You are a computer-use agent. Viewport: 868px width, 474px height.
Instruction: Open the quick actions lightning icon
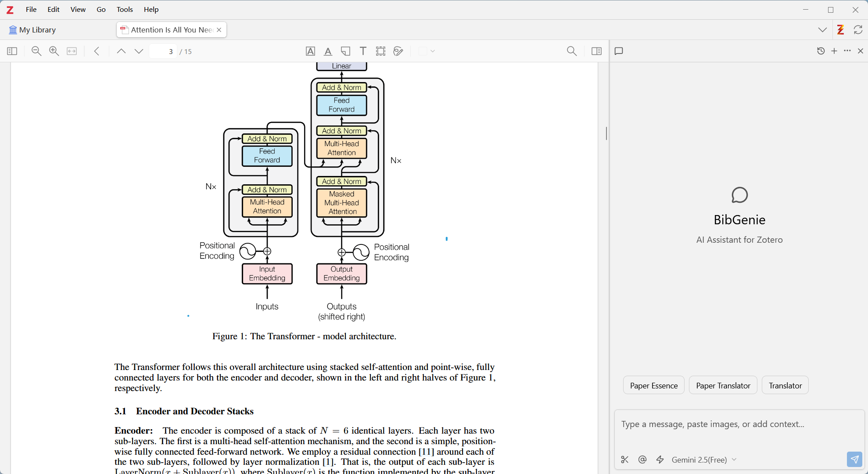pyautogui.click(x=660, y=460)
